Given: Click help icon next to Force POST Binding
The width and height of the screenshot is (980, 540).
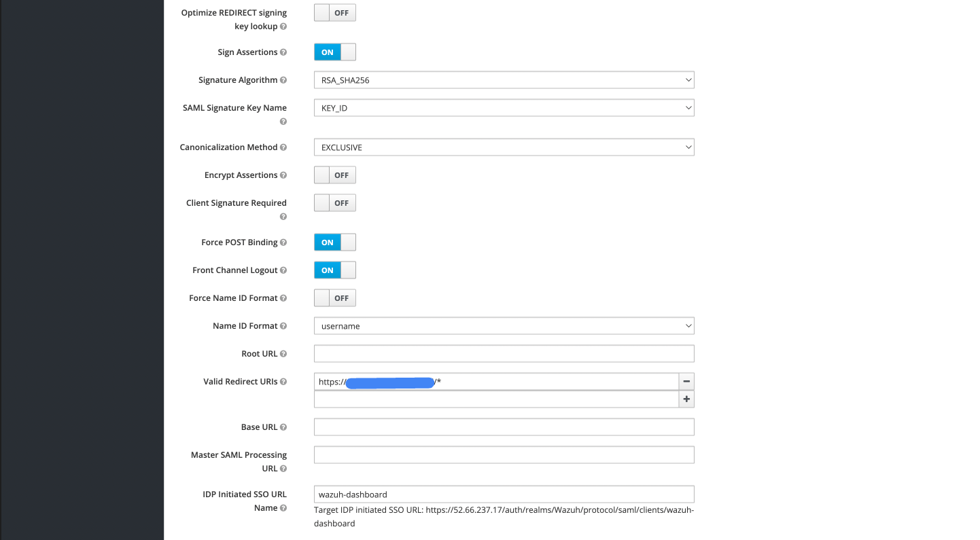Looking at the screenshot, I should pyautogui.click(x=283, y=242).
